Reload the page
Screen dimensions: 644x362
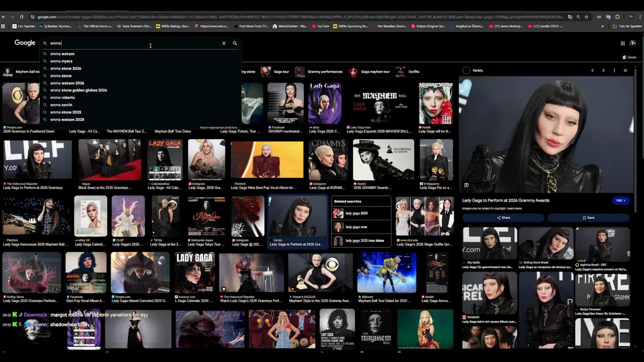[x=21, y=17]
